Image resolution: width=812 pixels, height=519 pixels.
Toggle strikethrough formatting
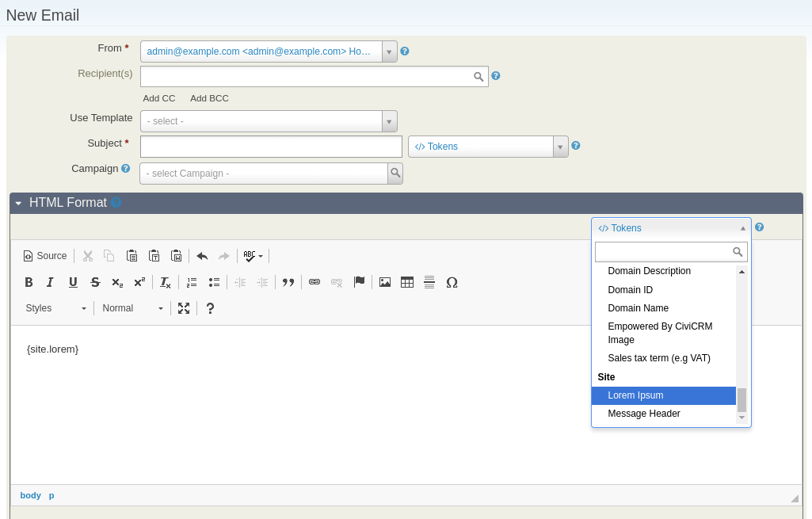tap(95, 282)
